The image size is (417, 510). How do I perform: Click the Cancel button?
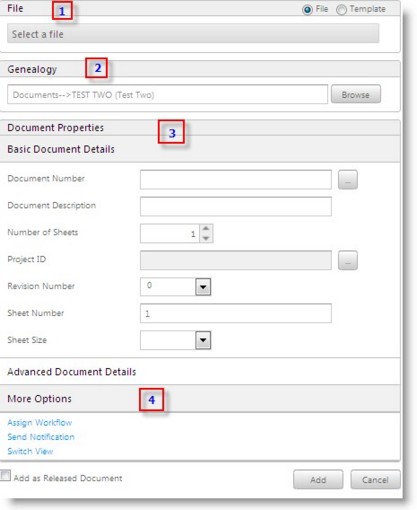pos(375,480)
